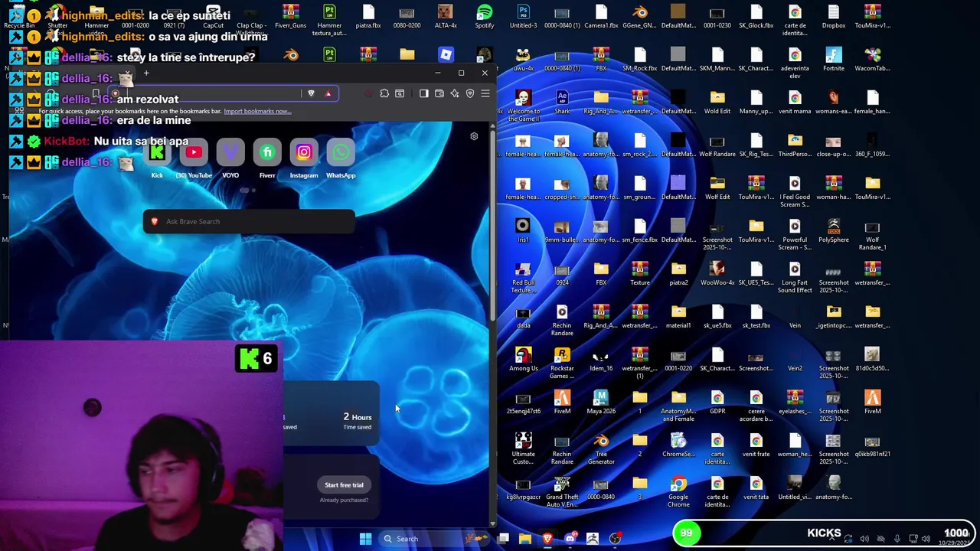Open Rockstar Games launcher shortcut
This screenshot has width=980, height=551.
[x=562, y=362]
